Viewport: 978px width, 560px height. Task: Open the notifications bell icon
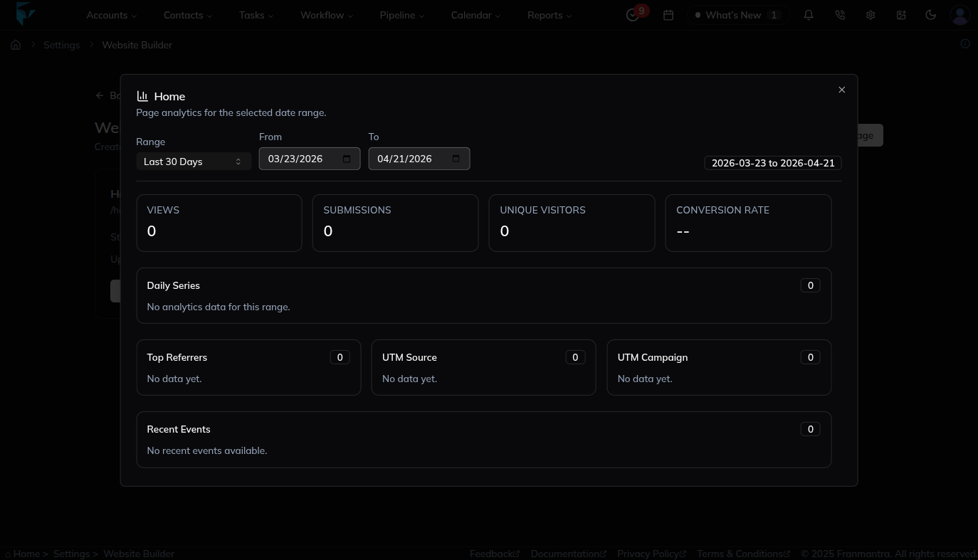coord(809,15)
